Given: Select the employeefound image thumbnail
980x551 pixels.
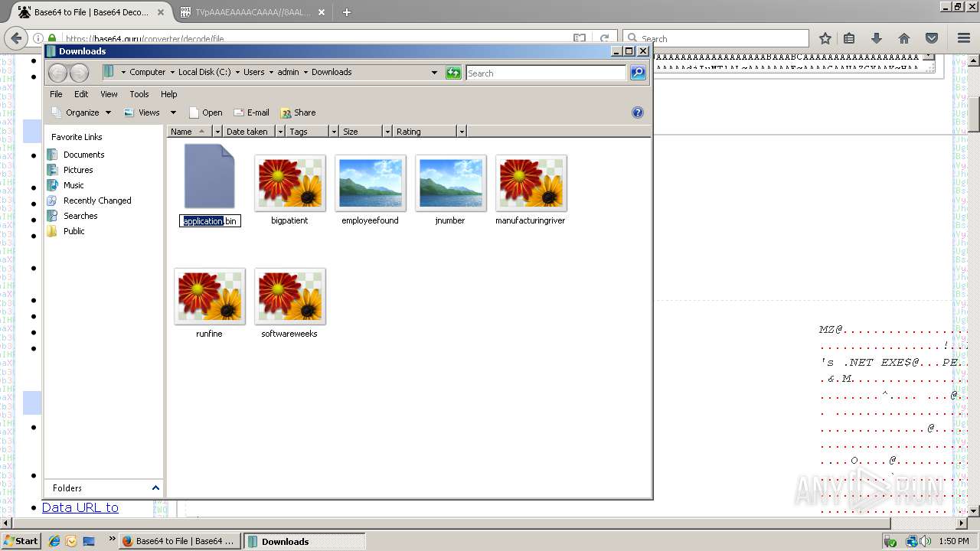Looking at the screenshot, I should click(370, 183).
